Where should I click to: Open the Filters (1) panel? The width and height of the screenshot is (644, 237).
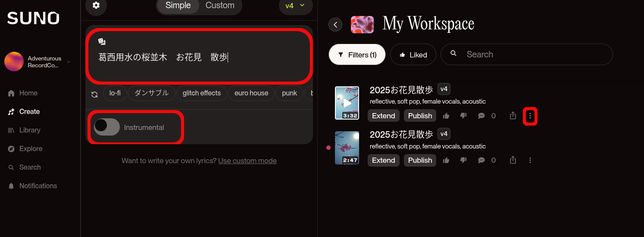coord(357,55)
